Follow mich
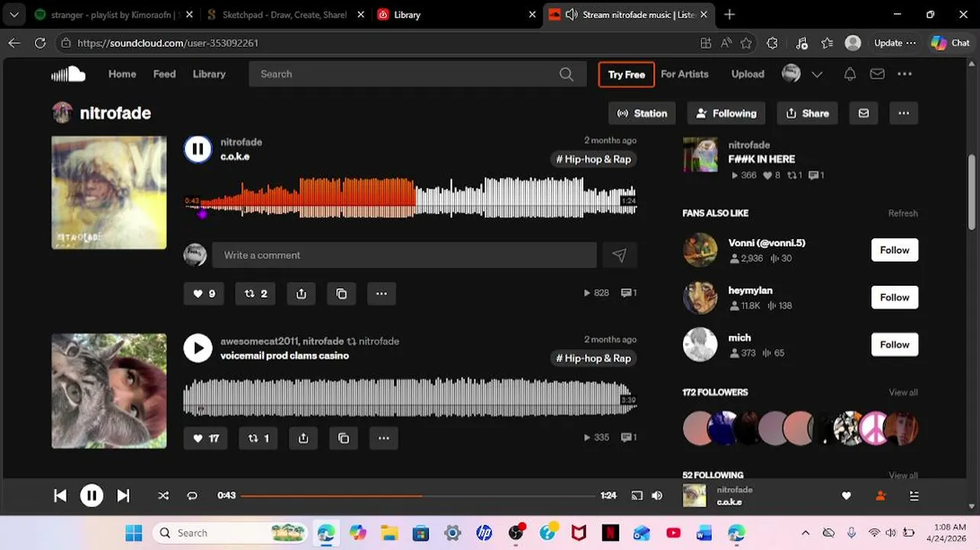Viewport: 980px width, 550px height. point(895,345)
